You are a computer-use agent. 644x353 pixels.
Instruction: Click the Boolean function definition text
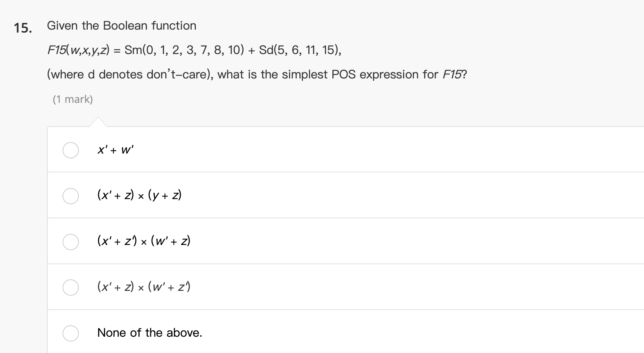121,26
